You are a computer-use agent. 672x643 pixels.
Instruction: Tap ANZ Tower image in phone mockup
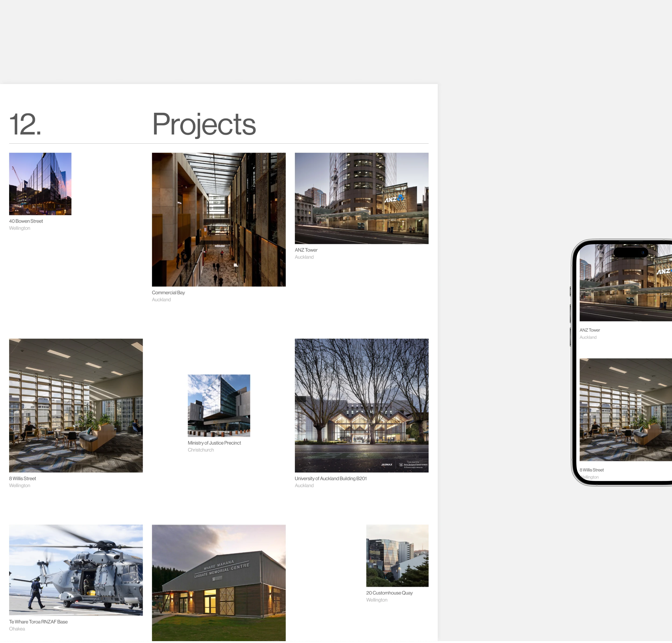(x=626, y=283)
